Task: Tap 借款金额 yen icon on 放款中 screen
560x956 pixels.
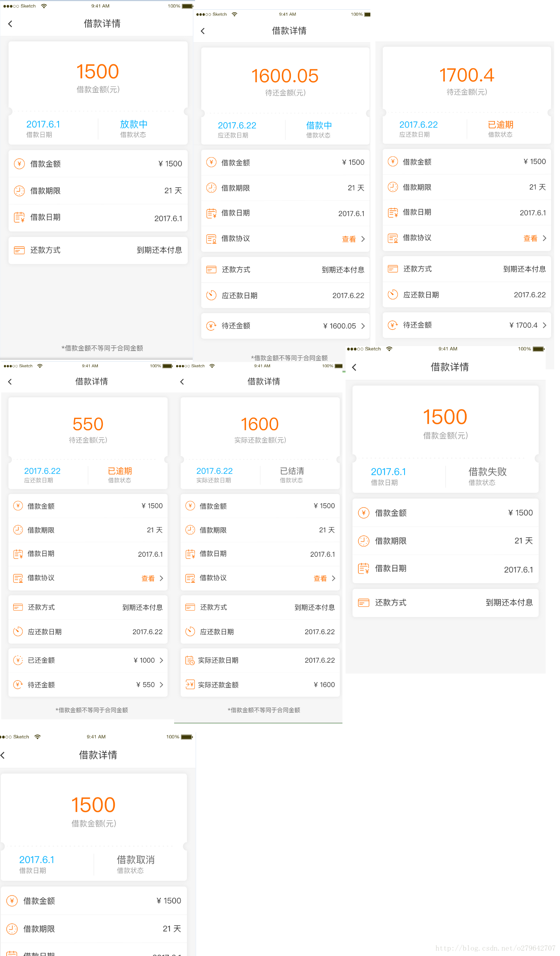Action: point(19,164)
